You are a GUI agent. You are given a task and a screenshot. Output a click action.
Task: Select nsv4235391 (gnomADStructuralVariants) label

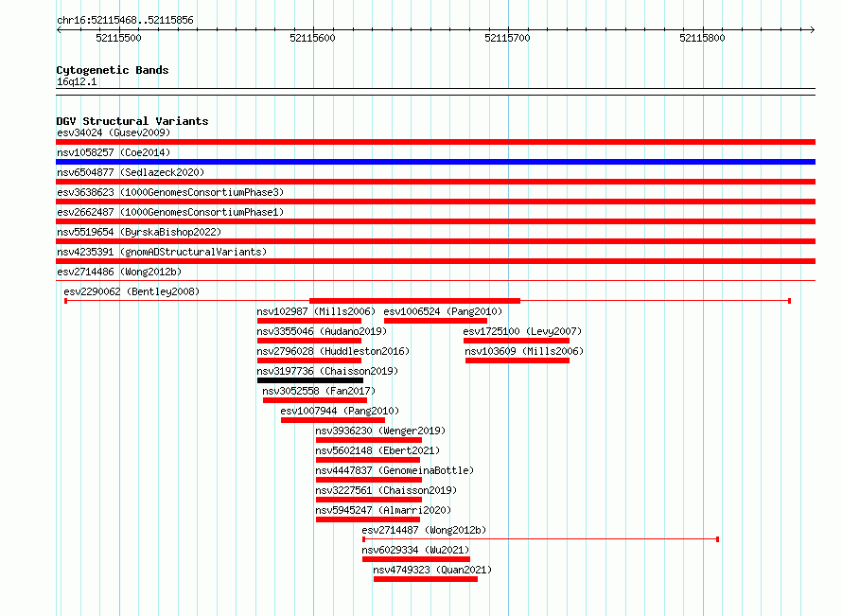(x=162, y=252)
